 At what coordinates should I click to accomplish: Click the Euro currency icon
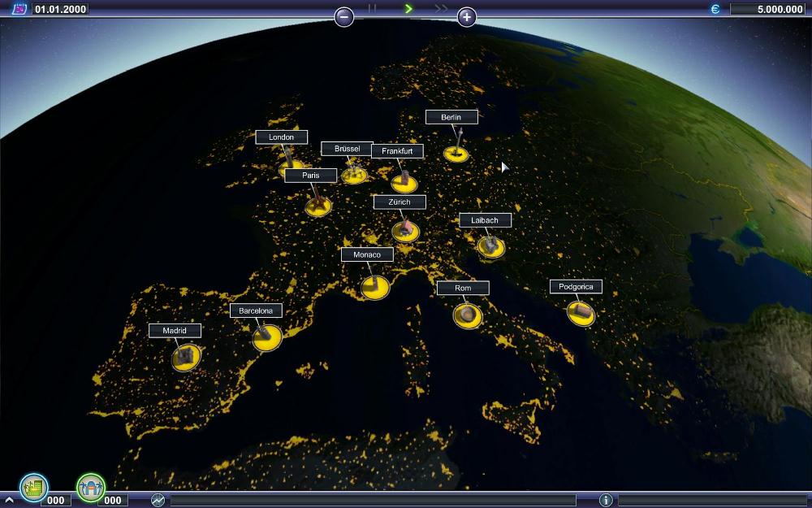point(715,10)
